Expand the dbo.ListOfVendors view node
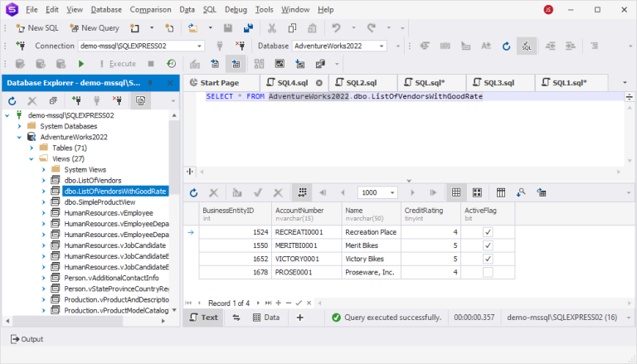This screenshot has width=637, height=364. (x=43, y=181)
